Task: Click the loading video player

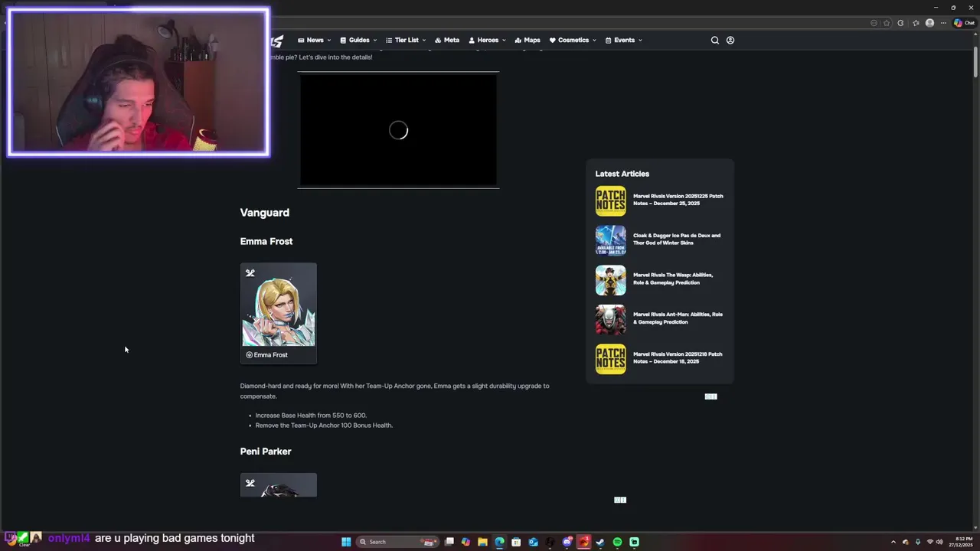Action: [398, 130]
